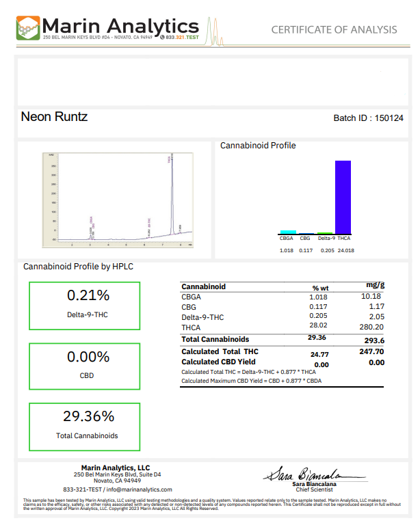
Task: Click the info@marinanalytics.com email address
Action: pyautogui.click(x=140, y=489)
